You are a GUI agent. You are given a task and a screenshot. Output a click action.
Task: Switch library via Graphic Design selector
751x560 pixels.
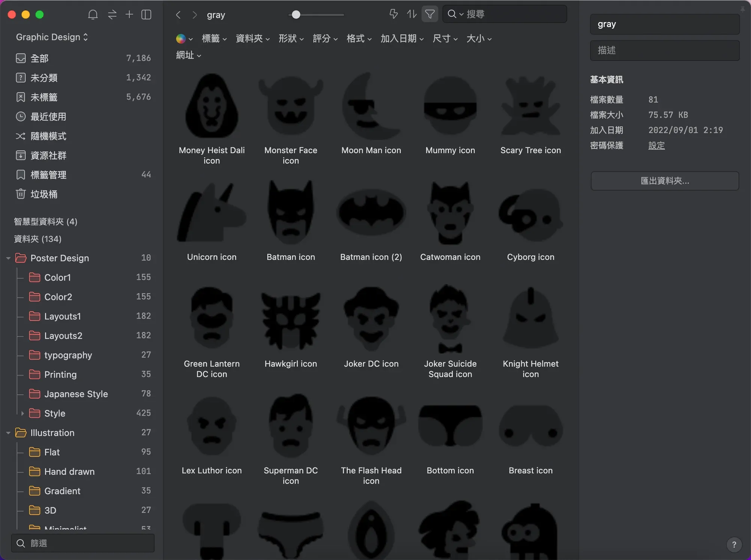coord(52,37)
